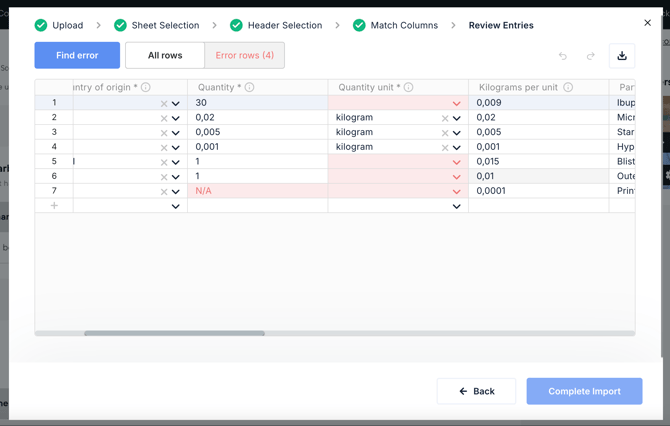Expand Quantity unit dropdown in row 1
The width and height of the screenshot is (670, 426).
click(457, 103)
